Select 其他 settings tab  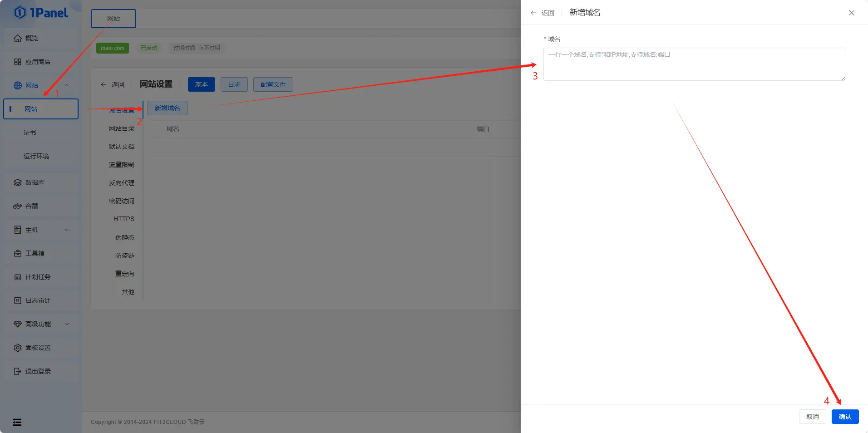pyautogui.click(x=128, y=292)
